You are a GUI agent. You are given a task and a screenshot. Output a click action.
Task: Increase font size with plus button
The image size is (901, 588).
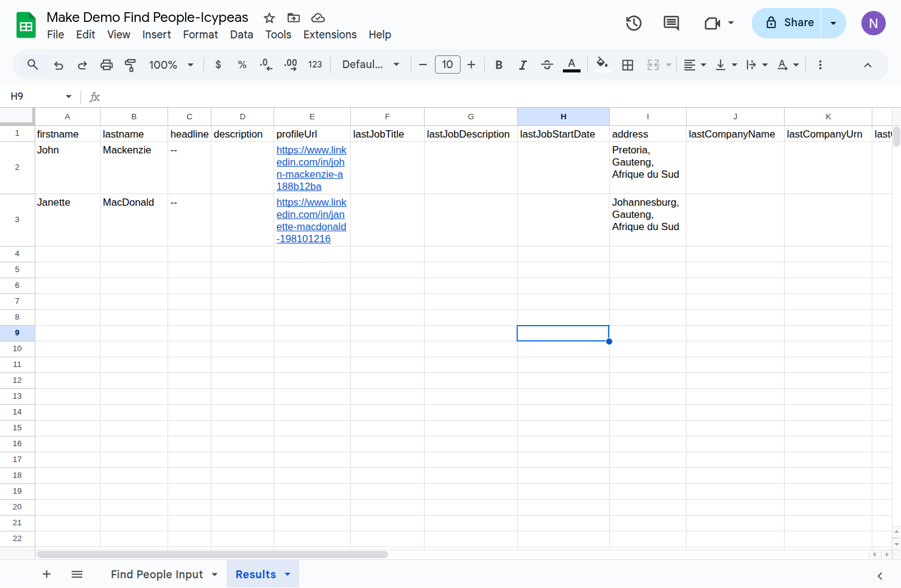click(471, 65)
